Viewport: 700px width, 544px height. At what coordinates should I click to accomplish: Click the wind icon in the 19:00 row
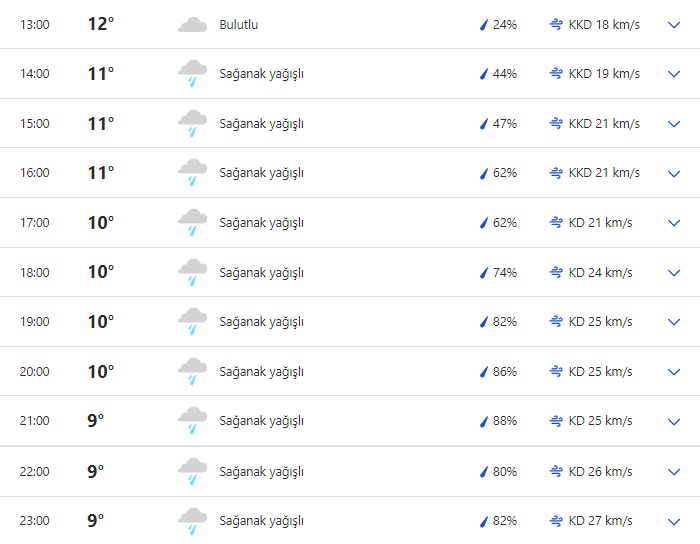pyautogui.click(x=556, y=322)
